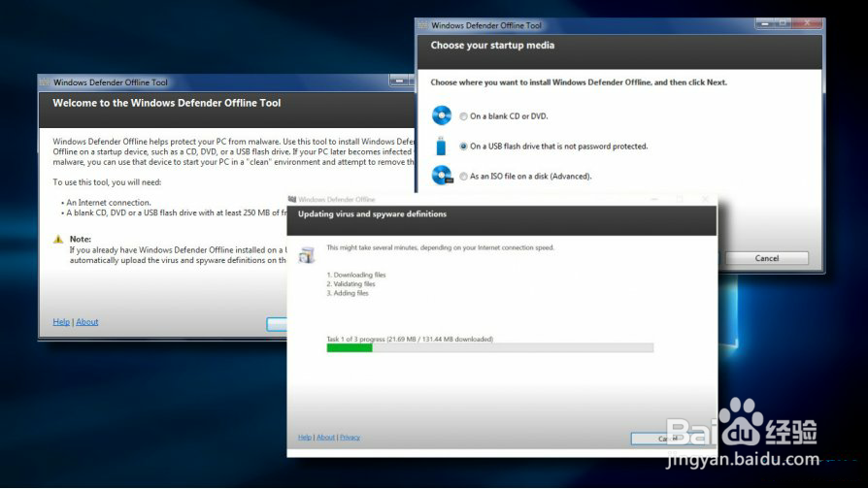This screenshot has height=489, width=868.
Task: Open the Privacy link in updating window
Action: tap(350, 437)
